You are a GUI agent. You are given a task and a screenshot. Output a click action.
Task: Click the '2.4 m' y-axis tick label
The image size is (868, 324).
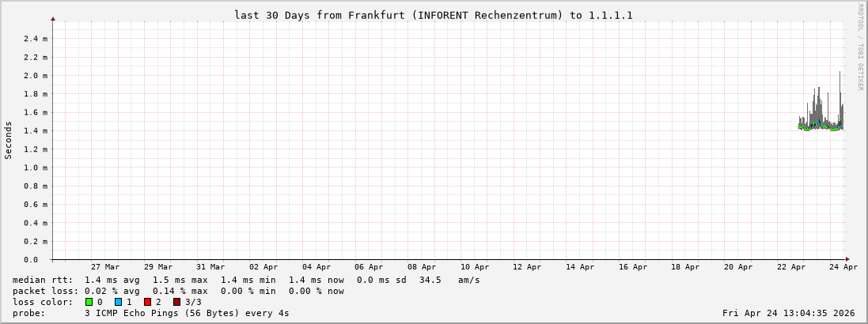[x=34, y=39]
